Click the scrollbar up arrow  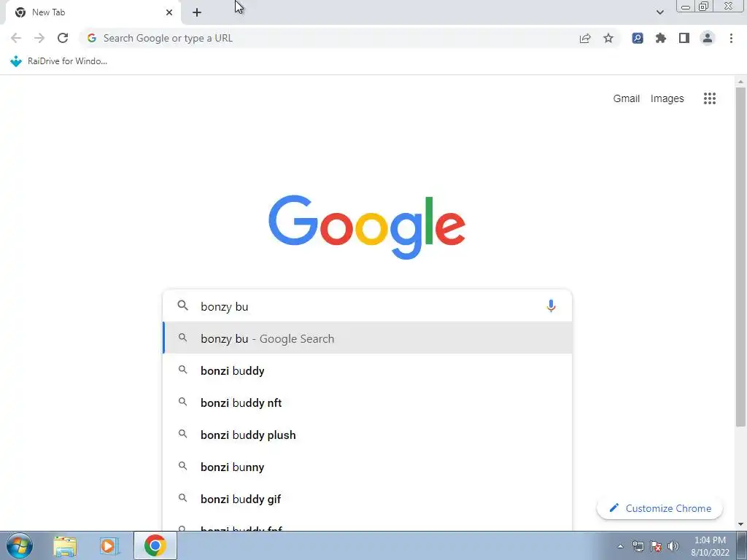[741, 82]
